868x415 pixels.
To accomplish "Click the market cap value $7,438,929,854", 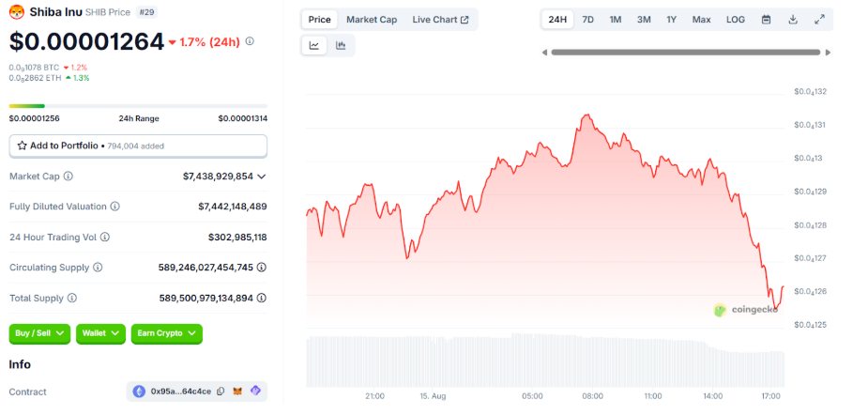I will pos(218,177).
